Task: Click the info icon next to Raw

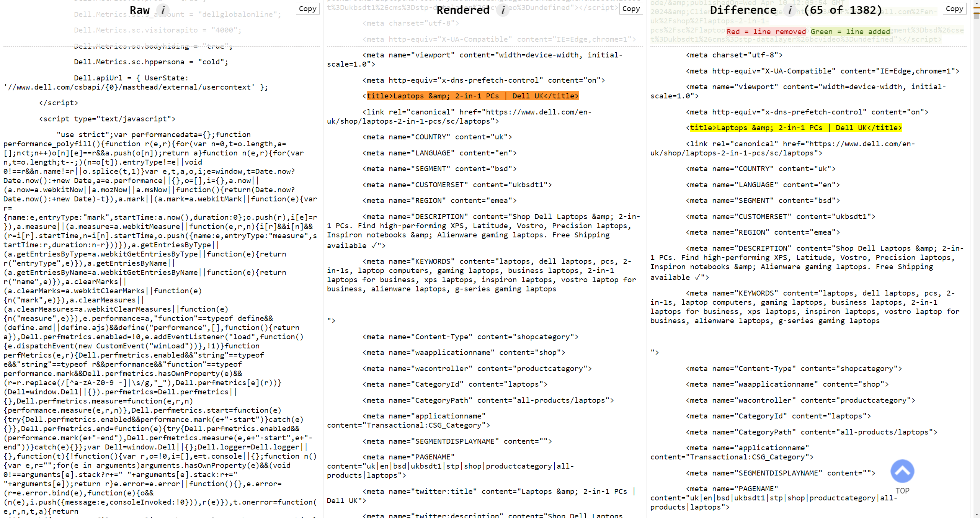Action: [163, 10]
